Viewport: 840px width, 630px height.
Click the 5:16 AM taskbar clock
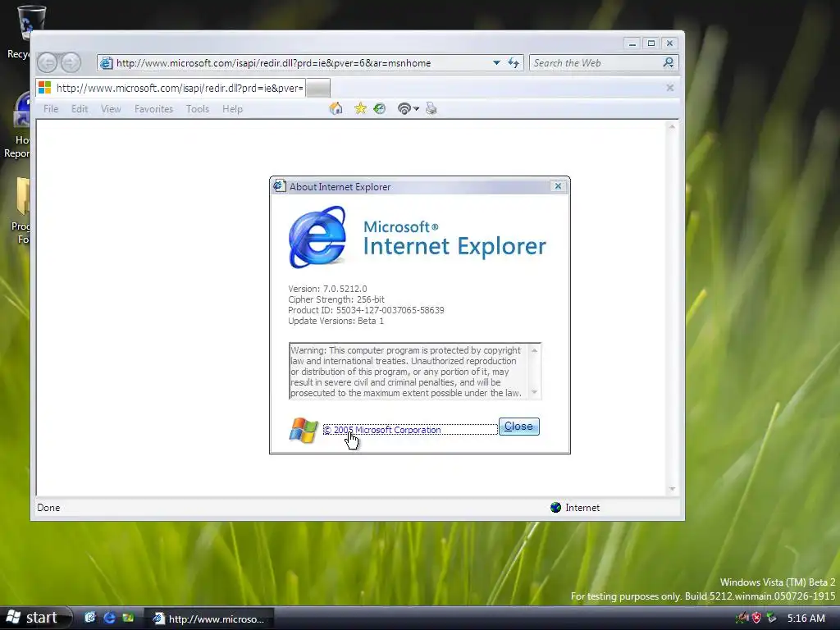click(806, 619)
